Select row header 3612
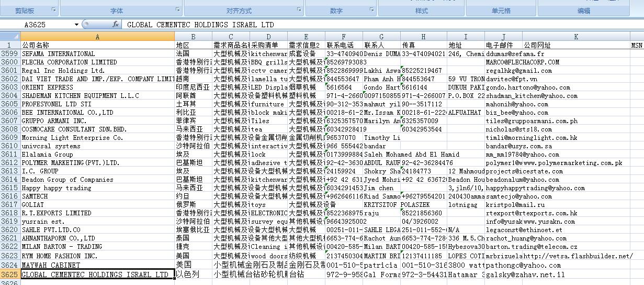The height and width of the screenshot is (285, 644). (10, 162)
